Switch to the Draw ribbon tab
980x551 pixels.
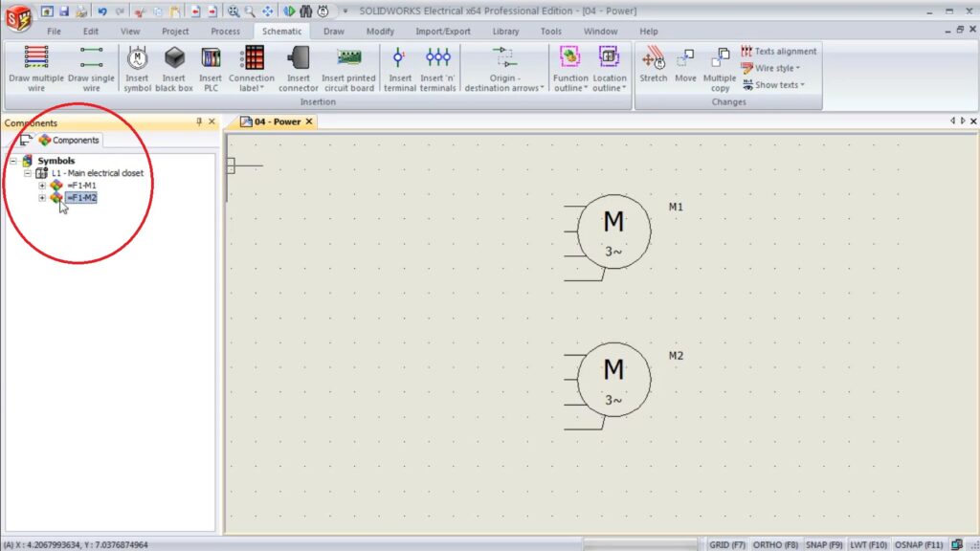tap(334, 32)
